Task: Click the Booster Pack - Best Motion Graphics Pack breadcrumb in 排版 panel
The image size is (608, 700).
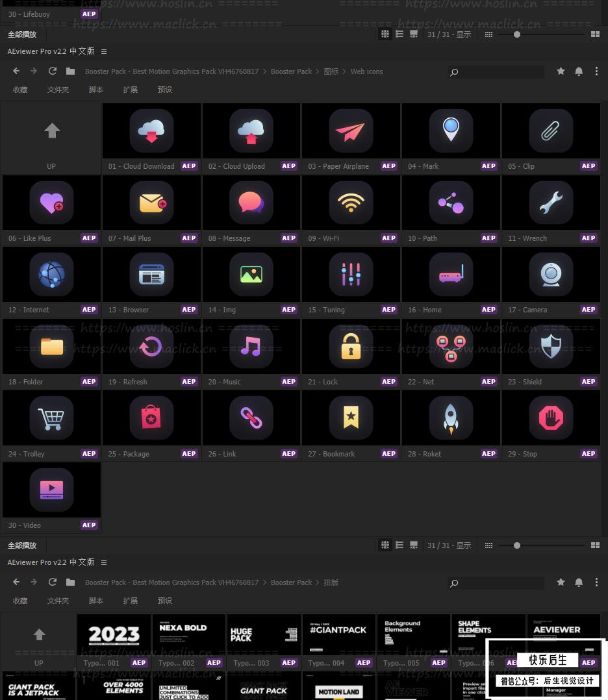Action: coord(171,582)
